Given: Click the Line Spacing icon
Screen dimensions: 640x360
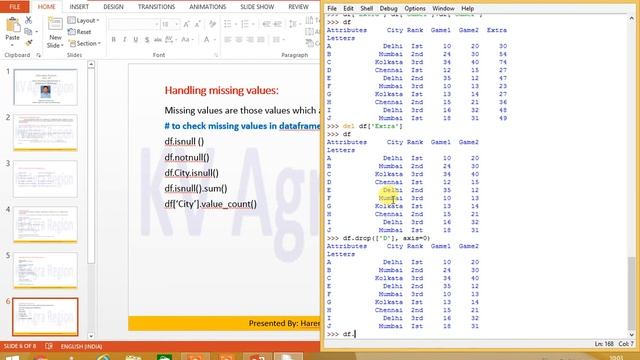Looking at the screenshot, I should (293, 24).
